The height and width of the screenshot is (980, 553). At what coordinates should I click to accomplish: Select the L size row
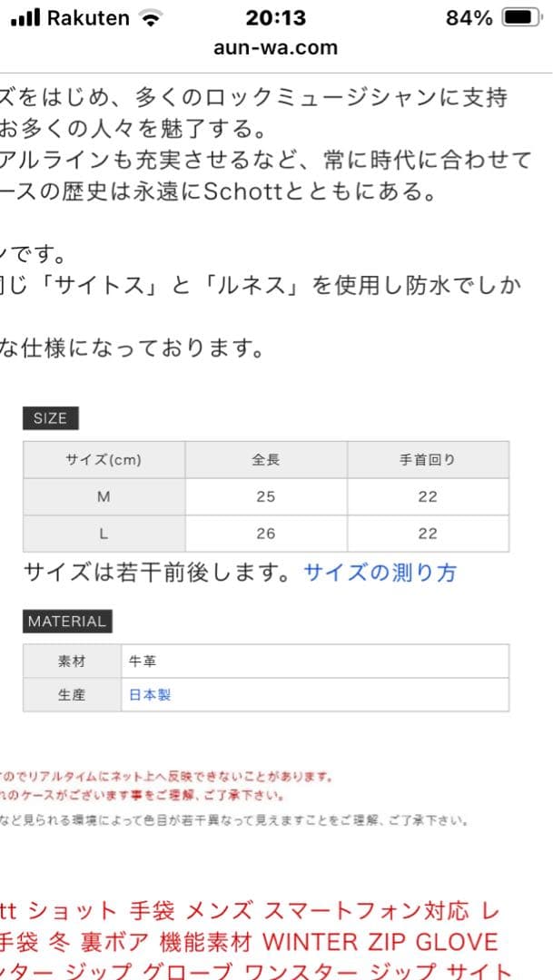(x=103, y=532)
